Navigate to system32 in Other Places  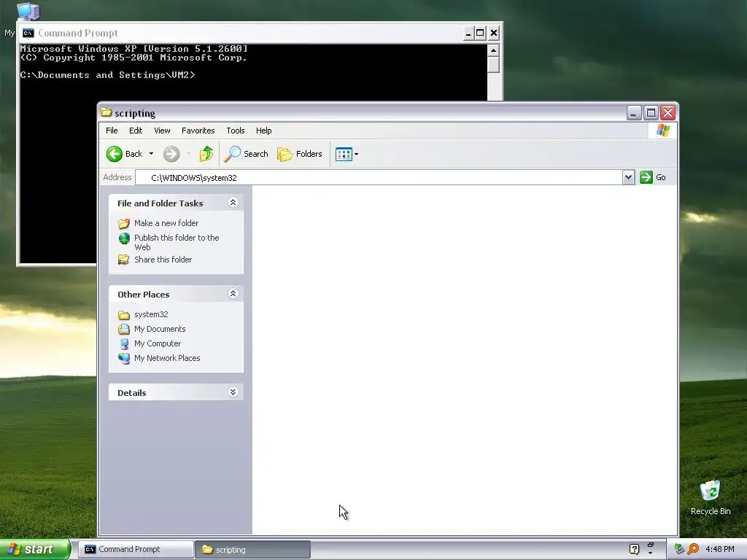[x=151, y=314]
